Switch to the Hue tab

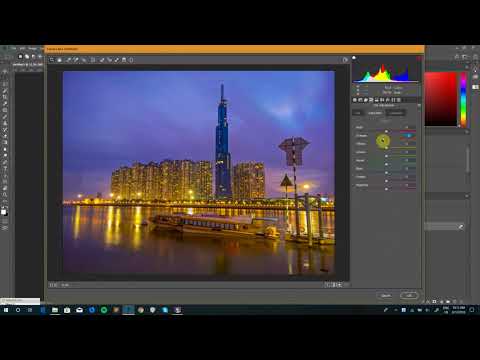point(357,113)
